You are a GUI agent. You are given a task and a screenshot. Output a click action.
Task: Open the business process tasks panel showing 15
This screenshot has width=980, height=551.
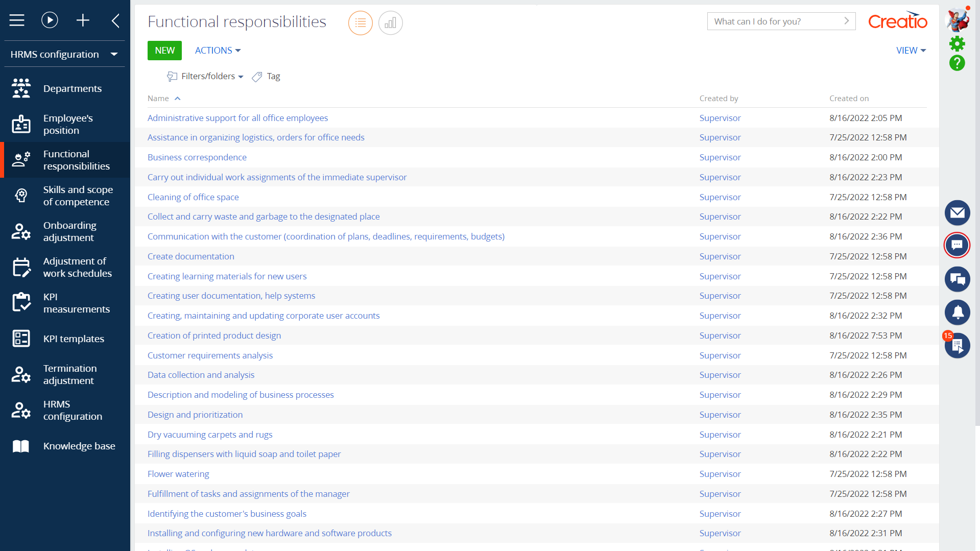pos(957,346)
